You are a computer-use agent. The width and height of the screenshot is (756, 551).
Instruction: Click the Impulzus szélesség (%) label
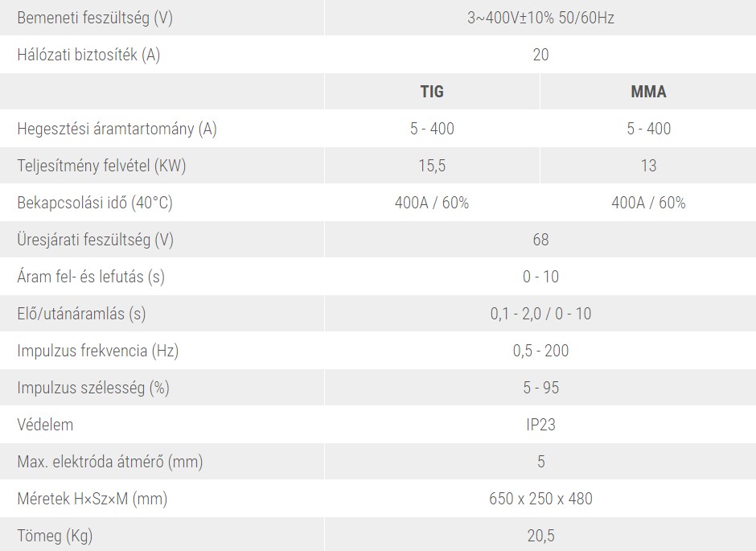point(93,388)
